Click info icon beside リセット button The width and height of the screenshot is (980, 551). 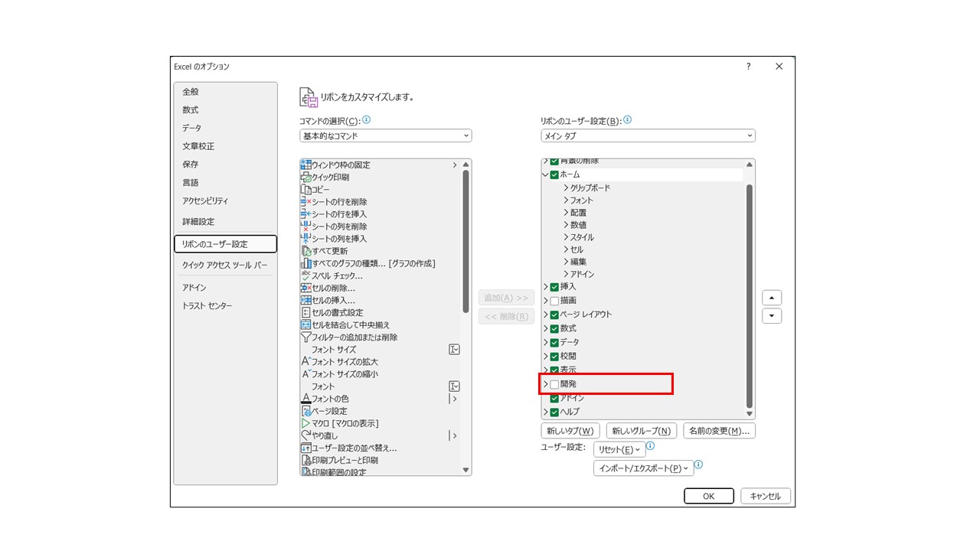(650, 446)
